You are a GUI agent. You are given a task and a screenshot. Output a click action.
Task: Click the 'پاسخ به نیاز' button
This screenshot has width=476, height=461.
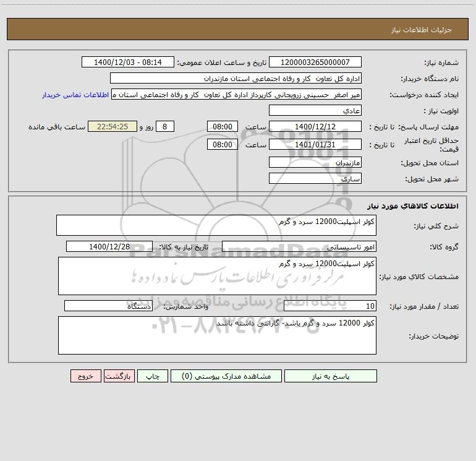[331, 376]
